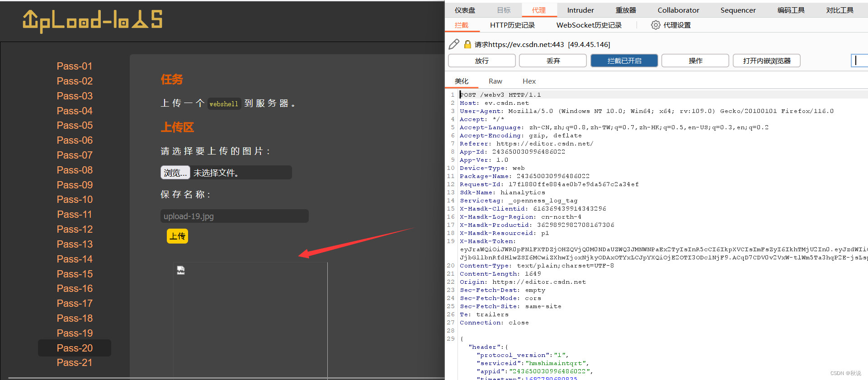
Task: Select the 拦截 intercept sub-tab
Action: point(462,25)
